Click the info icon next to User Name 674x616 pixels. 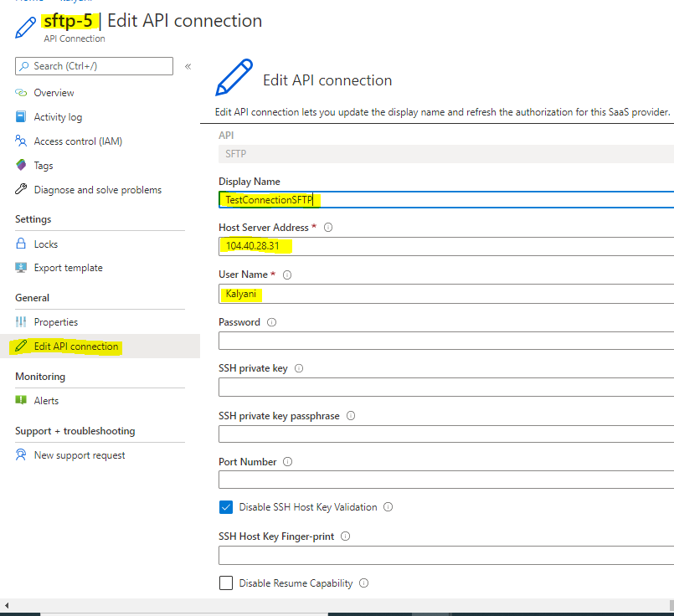287,275
